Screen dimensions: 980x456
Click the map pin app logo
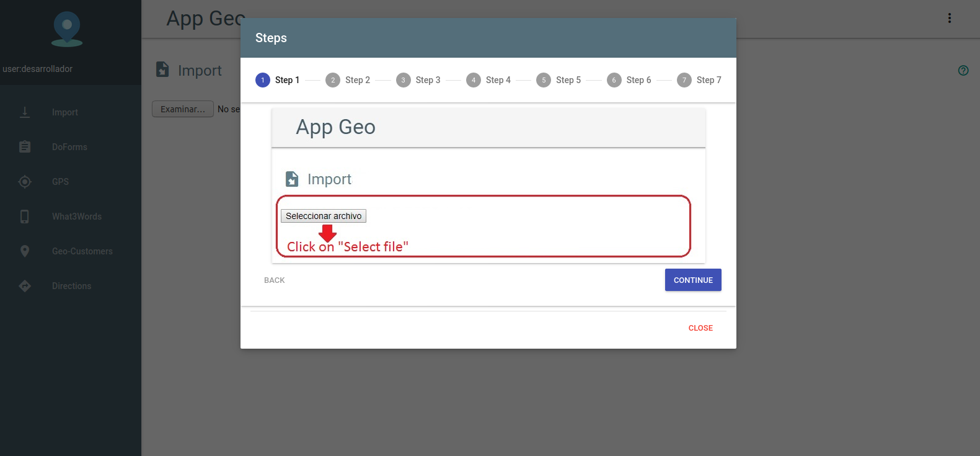(67, 29)
